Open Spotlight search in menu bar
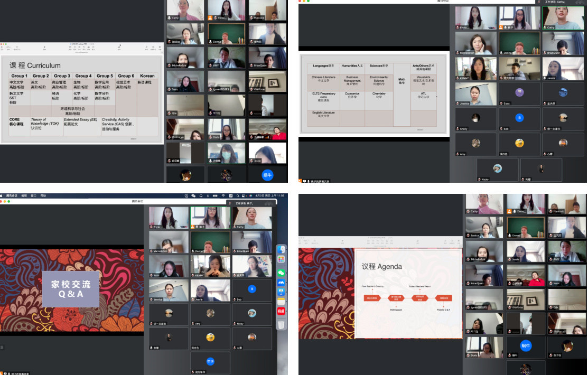588x375 pixels. point(237,196)
